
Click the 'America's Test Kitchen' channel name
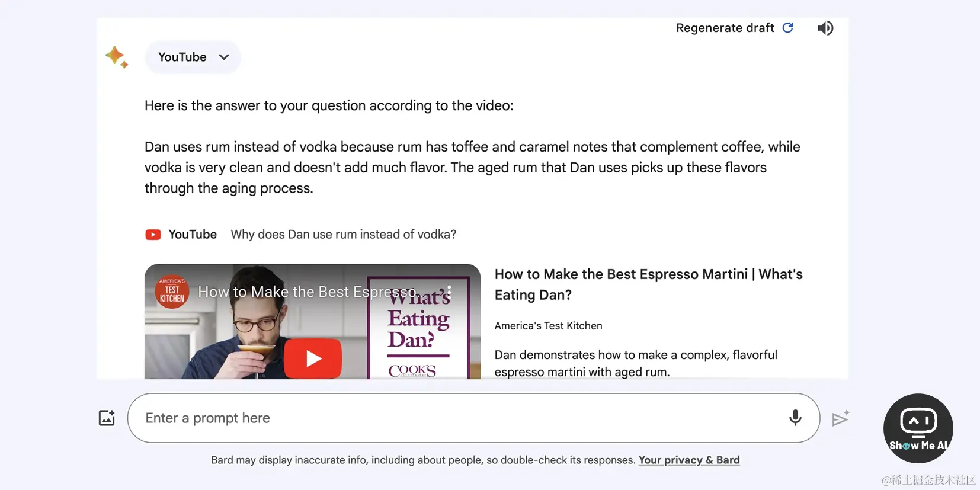coord(548,326)
